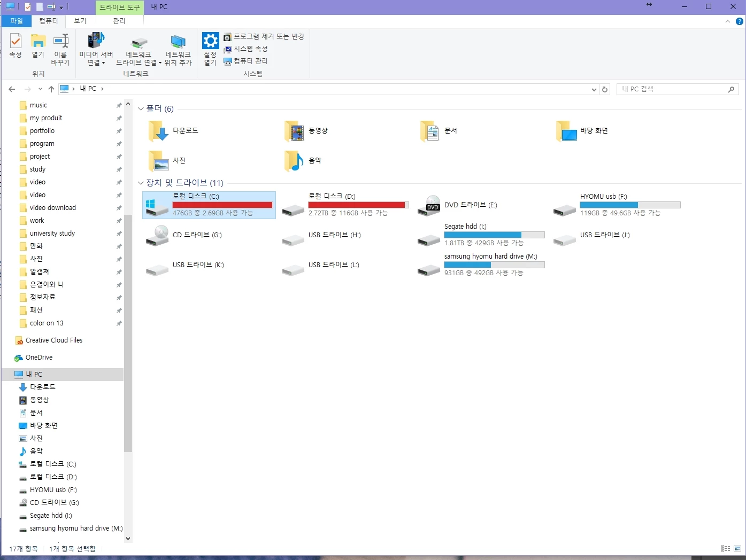This screenshot has width=746, height=560.
Task: Click the navigation pane scroll-down arrow
Action: click(128, 538)
